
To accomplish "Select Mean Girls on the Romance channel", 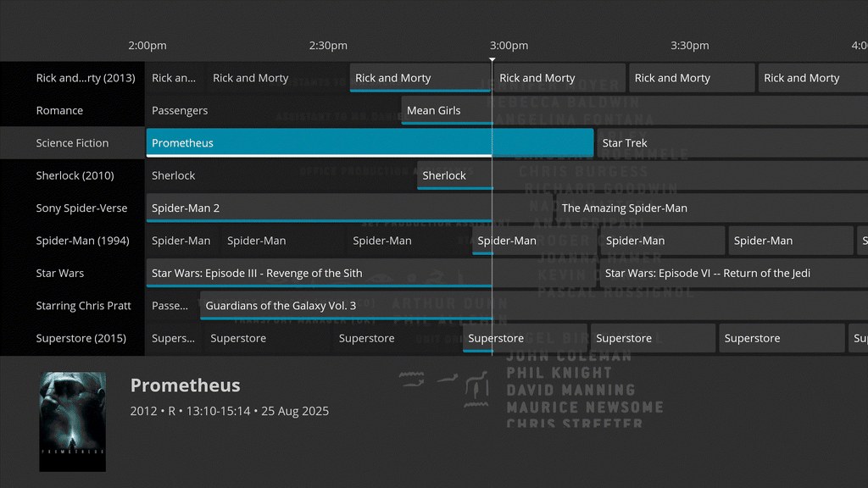I will click(447, 110).
